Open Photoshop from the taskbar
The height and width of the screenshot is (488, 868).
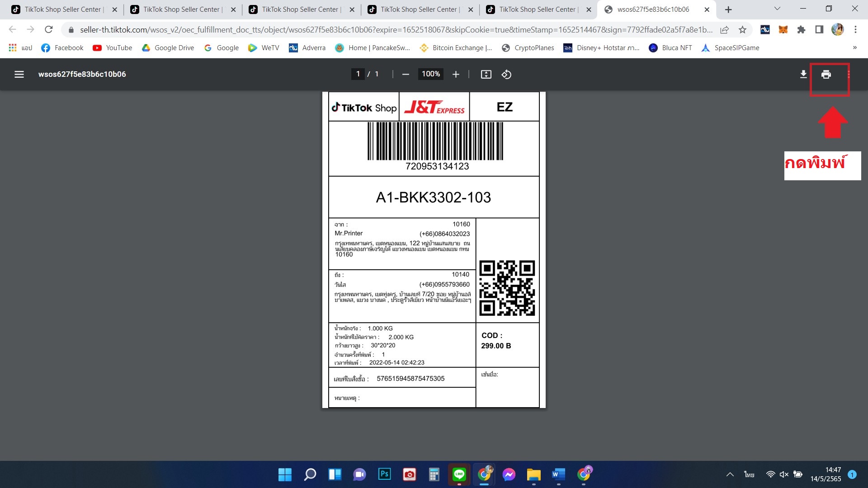[x=384, y=474]
